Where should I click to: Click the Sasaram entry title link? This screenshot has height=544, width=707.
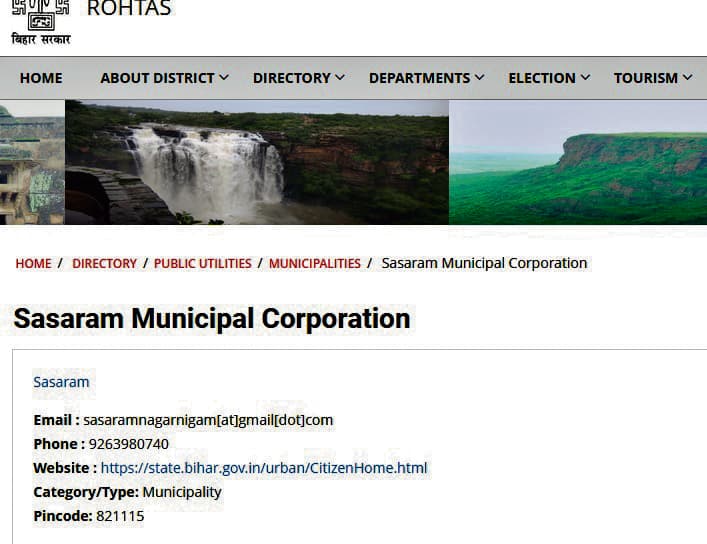pyautogui.click(x=61, y=382)
